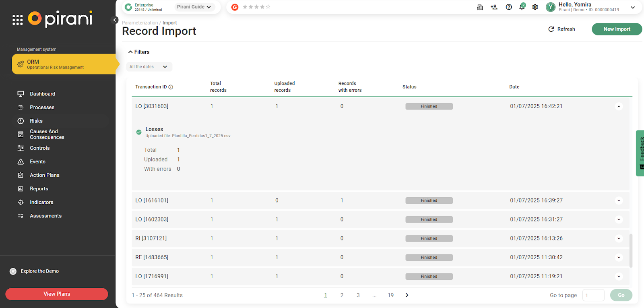Image resolution: width=644 pixels, height=308 pixels.
Task: Collapse the LO [3031603] row
Action: pos(619,107)
